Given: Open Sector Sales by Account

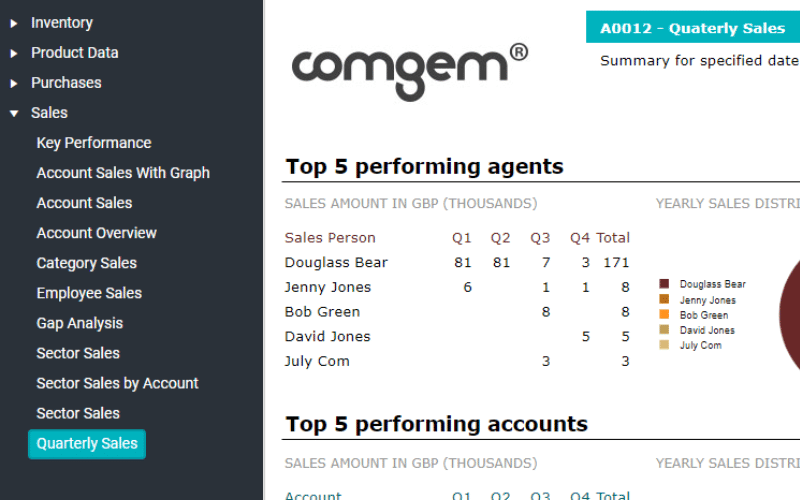Looking at the screenshot, I should coord(117,384).
